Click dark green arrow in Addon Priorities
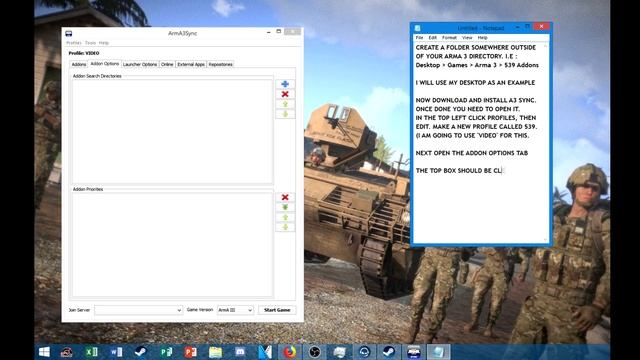 285,207
